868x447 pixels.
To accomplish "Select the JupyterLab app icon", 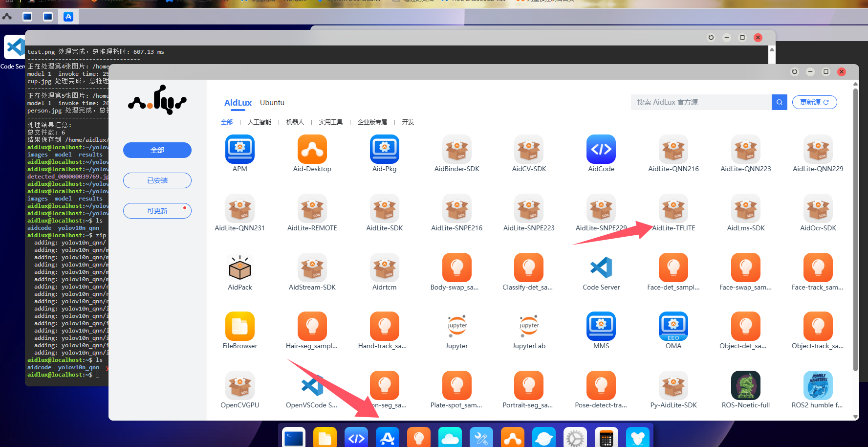I will [x=529, y=326].
